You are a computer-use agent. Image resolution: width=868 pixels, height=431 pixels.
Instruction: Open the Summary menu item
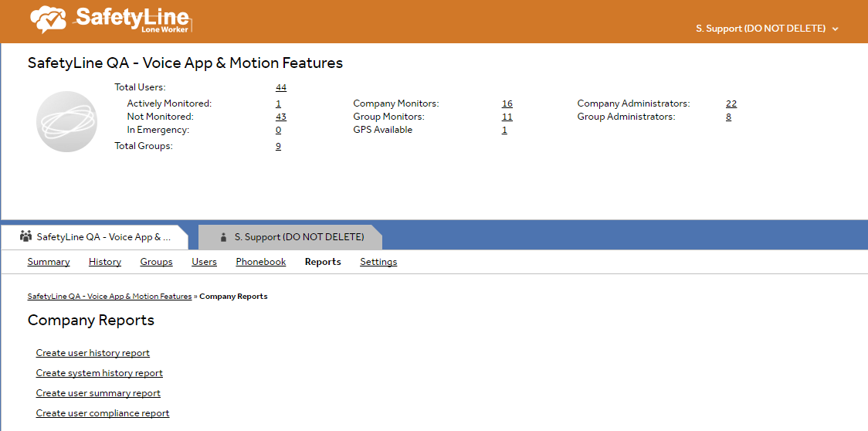[49, 262]
